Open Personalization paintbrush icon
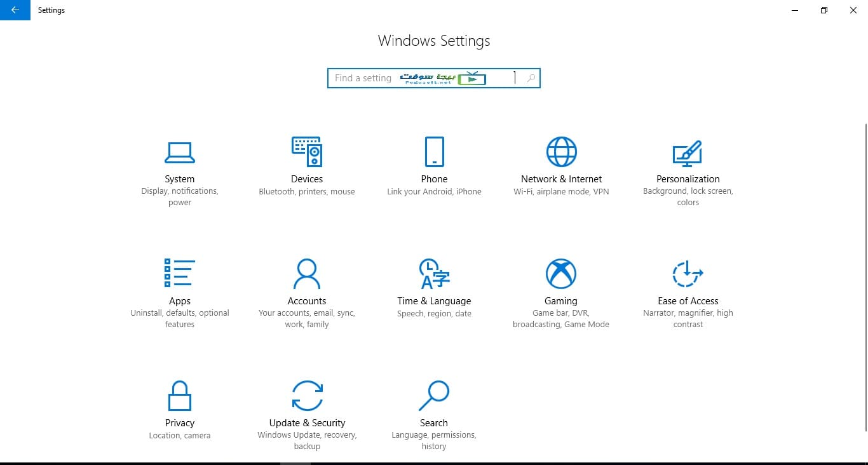Viewport: 868px width, 465px height. point(688,152)
